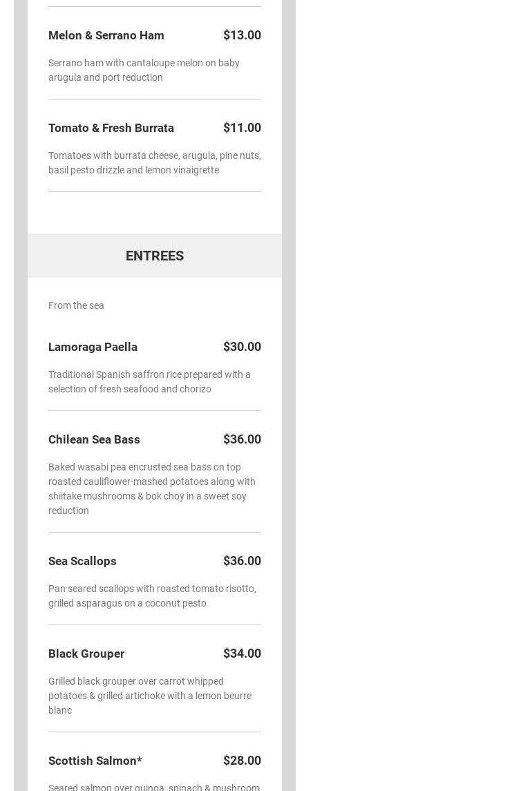The height and width of the screenshot is (791, 532).
Task: Click the Melon & Serrano Ham dish title
Action: (x=106, y=35)
